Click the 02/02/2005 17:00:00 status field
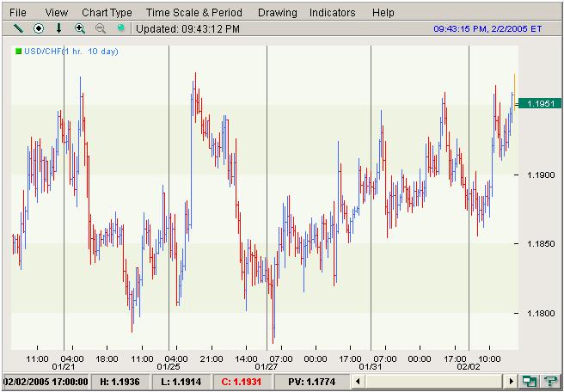The width and height of the screenshot is (564, 392). 46,382
